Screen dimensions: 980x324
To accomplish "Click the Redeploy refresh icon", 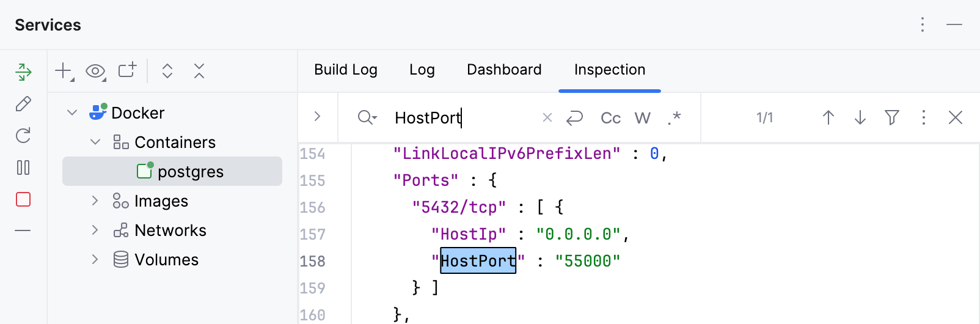I will point(23,136).
